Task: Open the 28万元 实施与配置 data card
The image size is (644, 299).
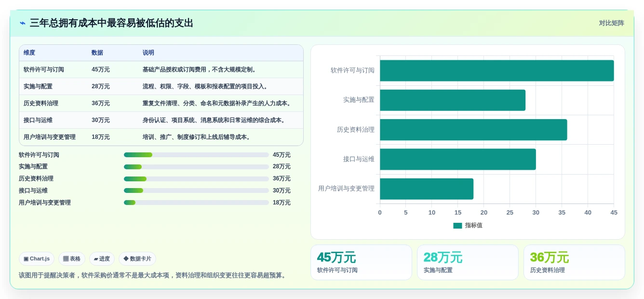Action: (468, 262)
